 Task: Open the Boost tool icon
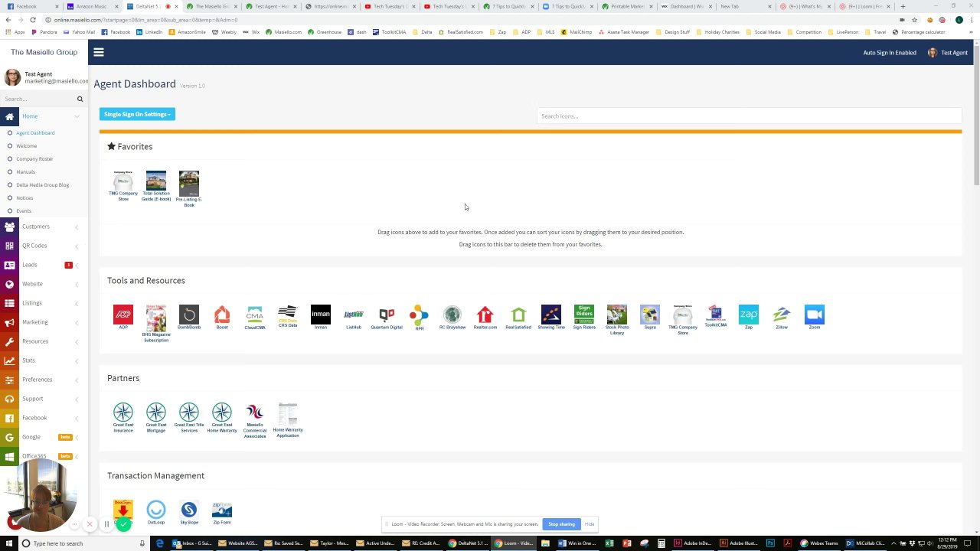(x=222, y=316)
